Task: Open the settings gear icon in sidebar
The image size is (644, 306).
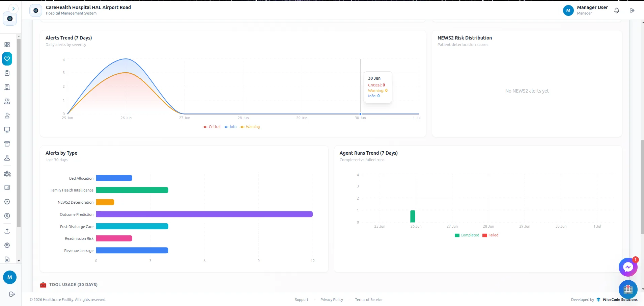Action: pyautogui.click(x=7, y=245)
